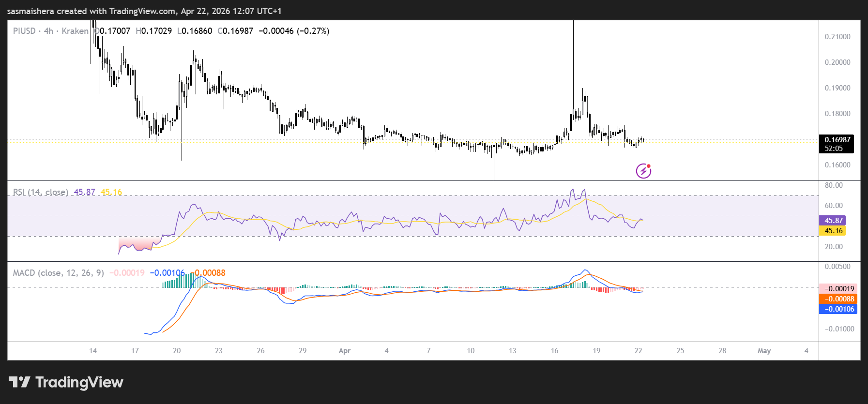Click MACD histogram value −0.00019 in legend
This screenshot has height=404, width=868.
click(127, 273)
